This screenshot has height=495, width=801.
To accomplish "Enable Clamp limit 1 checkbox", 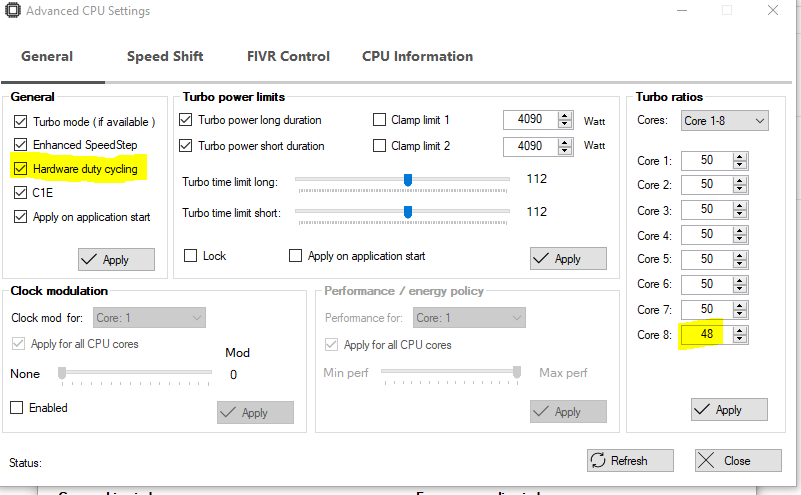I will pos(379,120).
